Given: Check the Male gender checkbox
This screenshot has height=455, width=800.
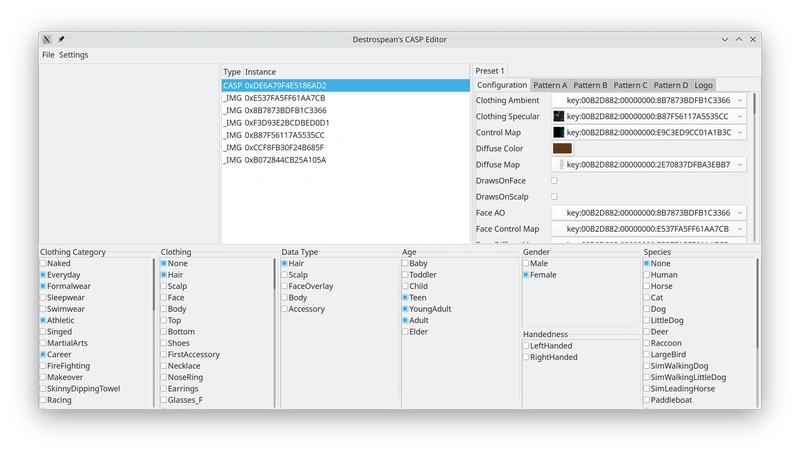Looking at the screenshot, I should coord(526,263).
